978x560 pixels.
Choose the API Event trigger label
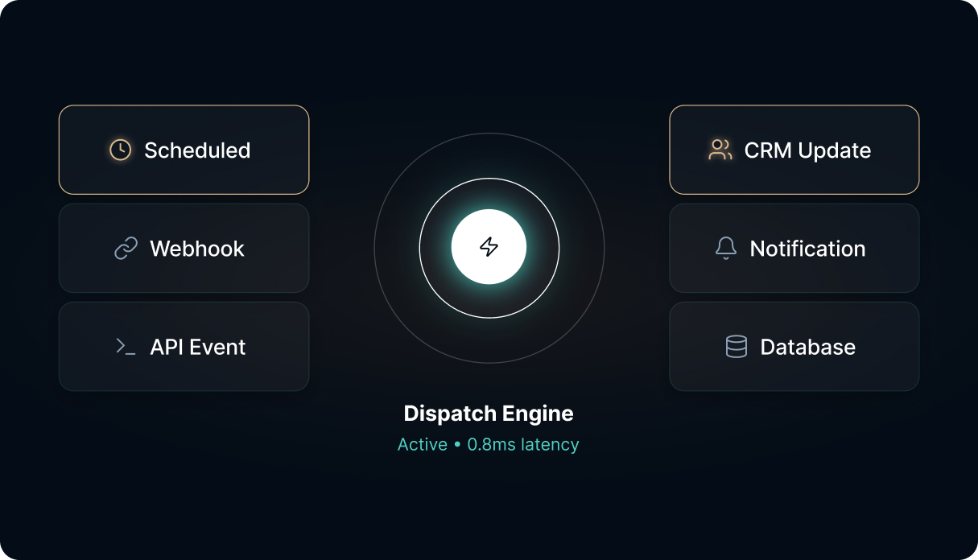pyautogui.click(x=198, y=347)
